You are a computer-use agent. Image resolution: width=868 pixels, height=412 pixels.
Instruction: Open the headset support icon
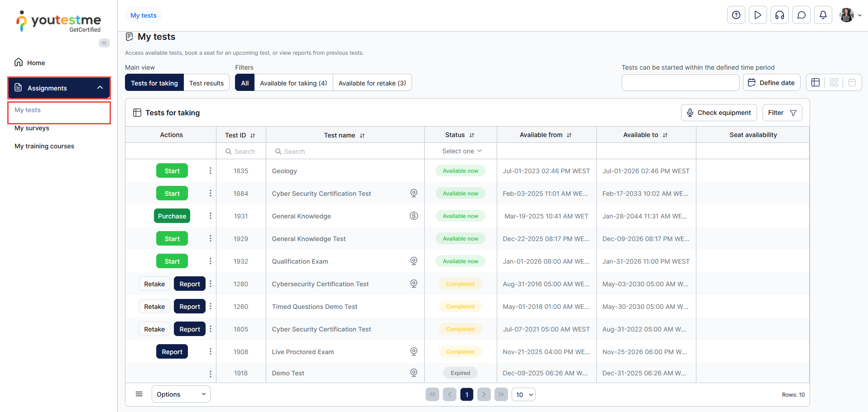point(779,15)
